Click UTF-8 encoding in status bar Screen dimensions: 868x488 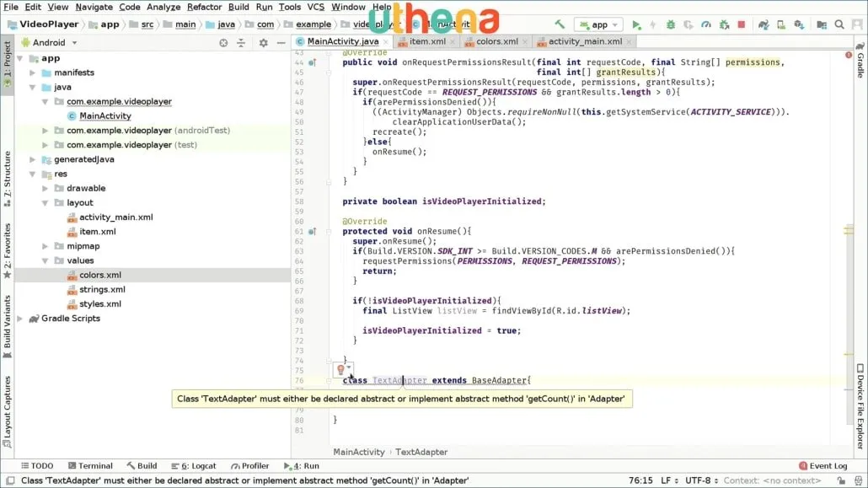coord(701,480)
